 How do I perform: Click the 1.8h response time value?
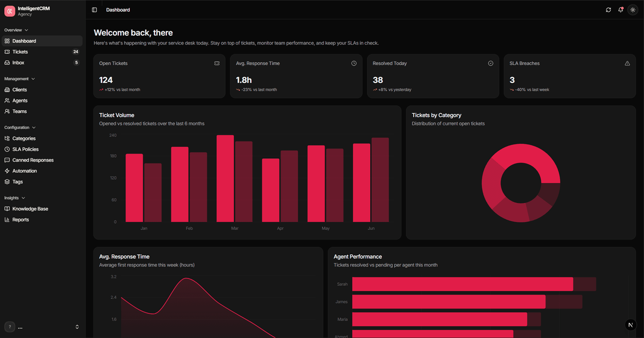(x=244, y=80)
